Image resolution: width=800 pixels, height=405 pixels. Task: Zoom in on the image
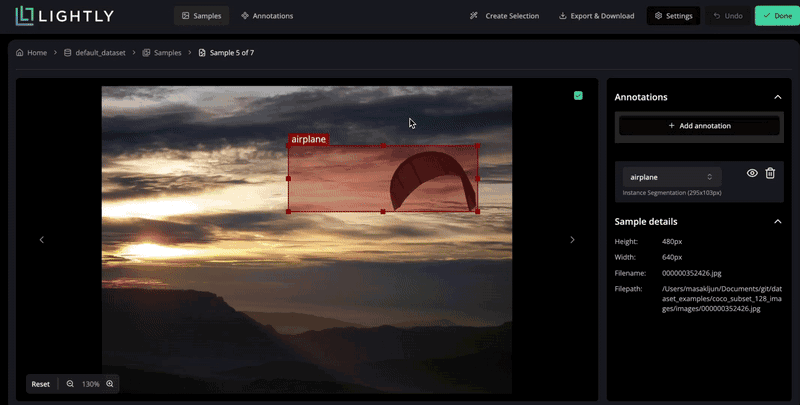point(110,384)
